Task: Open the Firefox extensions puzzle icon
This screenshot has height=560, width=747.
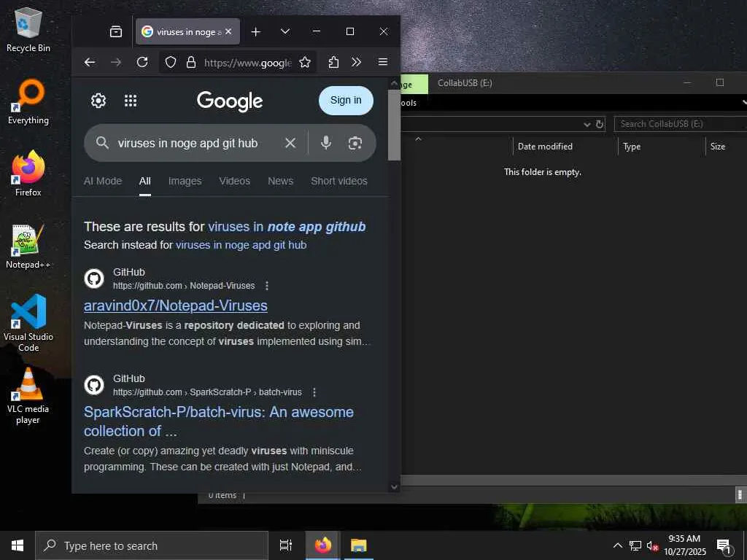Action: tap(333, 63)
